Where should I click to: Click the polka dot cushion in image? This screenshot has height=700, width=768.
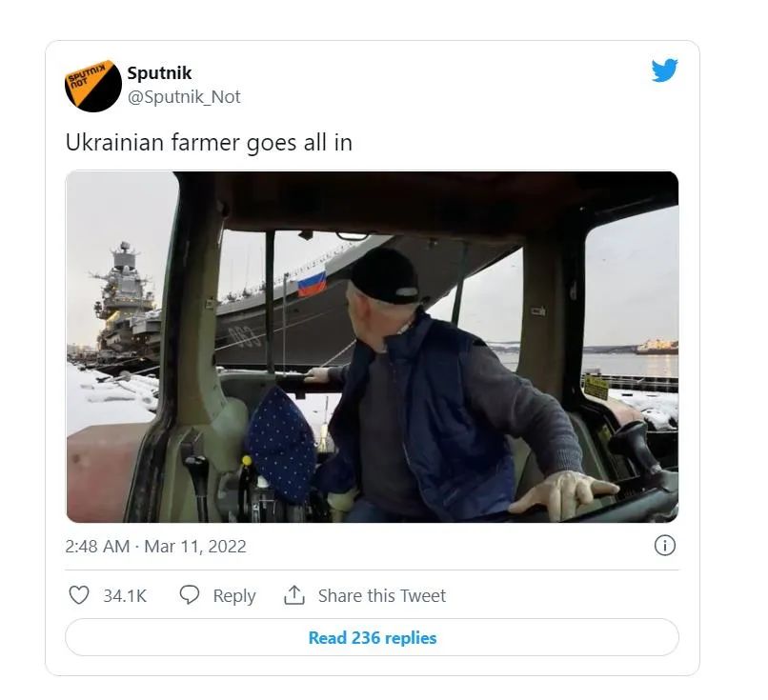click(281, 444)
